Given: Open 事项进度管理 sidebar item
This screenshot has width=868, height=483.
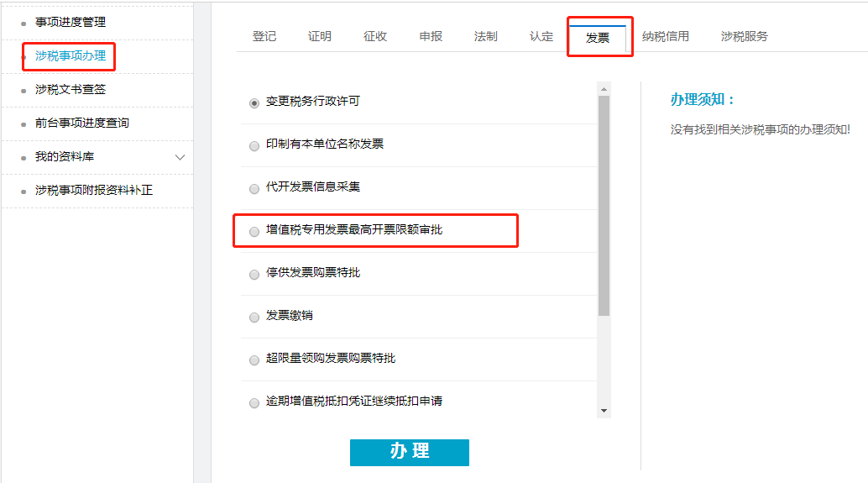Looking at the screenshot, I should [71, 22].
